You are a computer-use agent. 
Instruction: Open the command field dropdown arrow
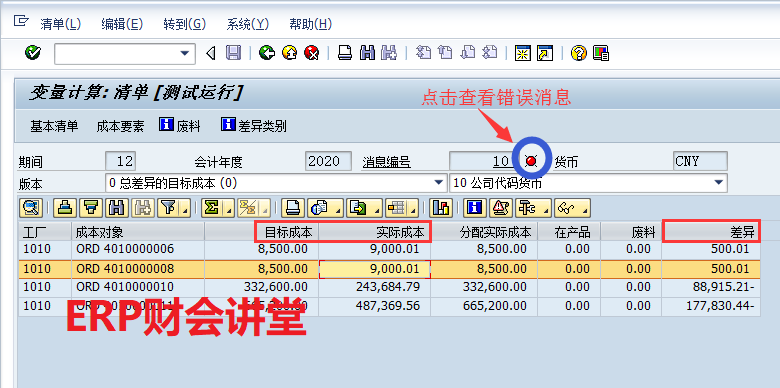[x=185, y=53]
